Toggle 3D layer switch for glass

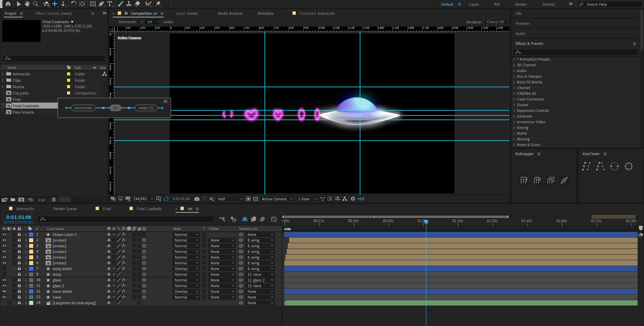pyautogui.click(x=144, y=280)
